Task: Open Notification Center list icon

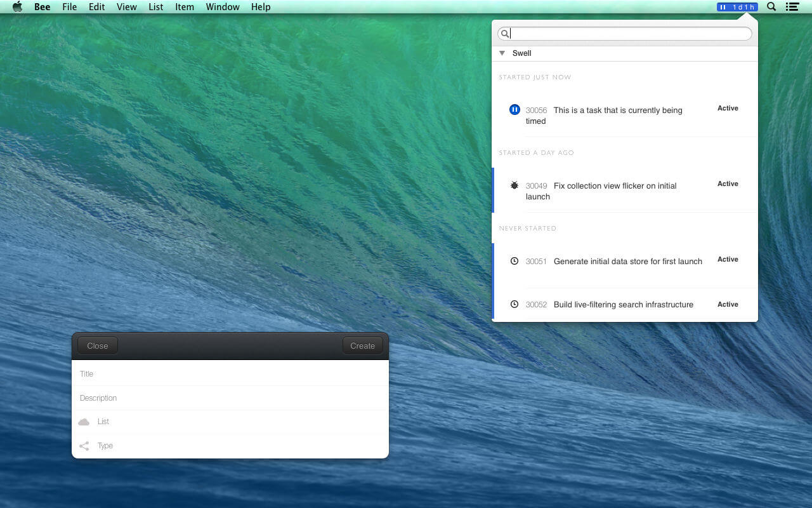Action: [792, 7]
